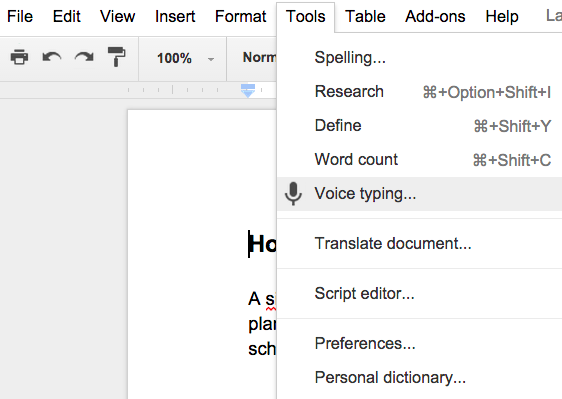Viewport: 562px width, 399px height.
Task: Select the paint format roller icon
Action: point(116,57)
